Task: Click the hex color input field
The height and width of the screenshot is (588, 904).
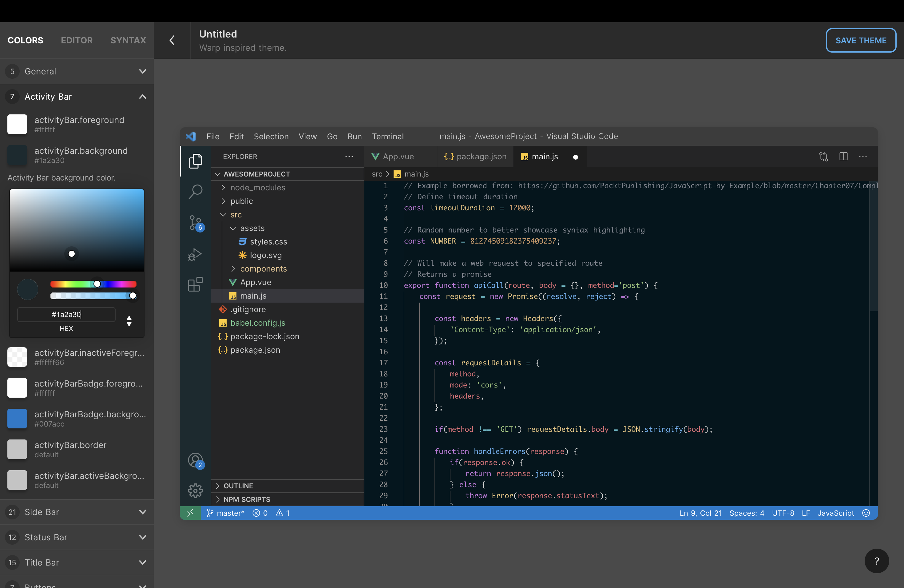Action: [x=66, y=315]
